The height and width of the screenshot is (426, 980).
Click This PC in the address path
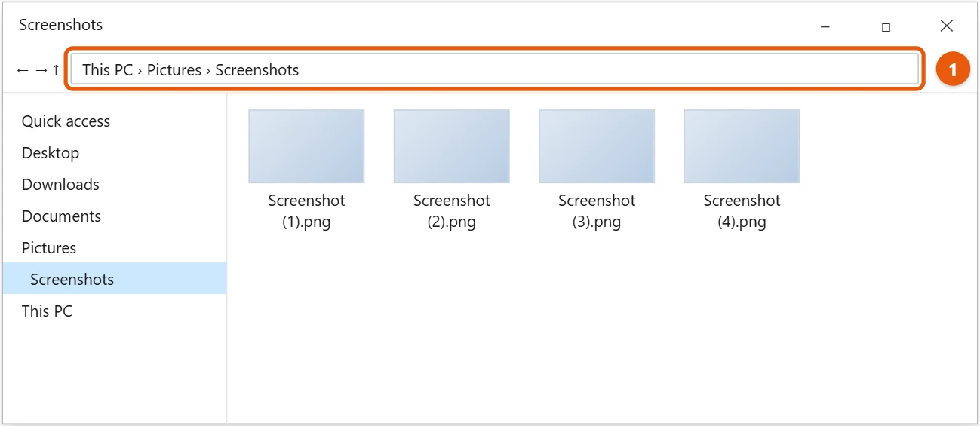coord(107,70)
